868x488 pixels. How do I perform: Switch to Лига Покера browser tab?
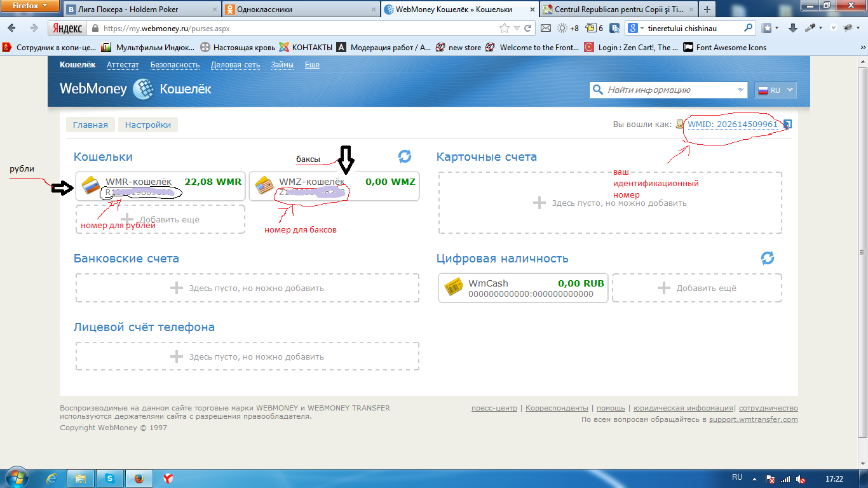[x=141, y=10]
